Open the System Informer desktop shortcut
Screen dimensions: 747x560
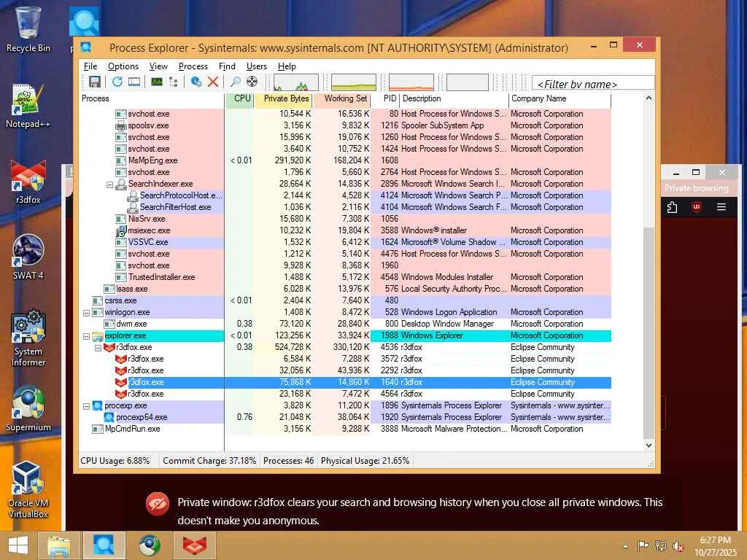point(28,338)
